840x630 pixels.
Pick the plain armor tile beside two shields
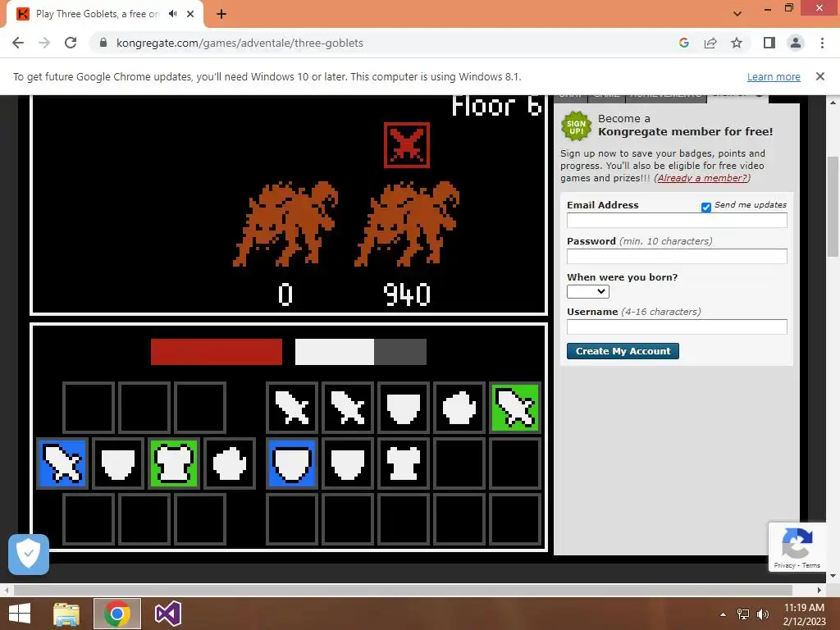pyautogui.click(x=404, y=463)
